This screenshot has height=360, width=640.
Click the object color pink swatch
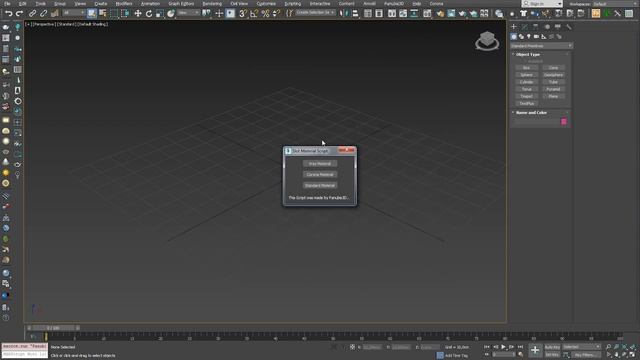(x=564, y=122)
